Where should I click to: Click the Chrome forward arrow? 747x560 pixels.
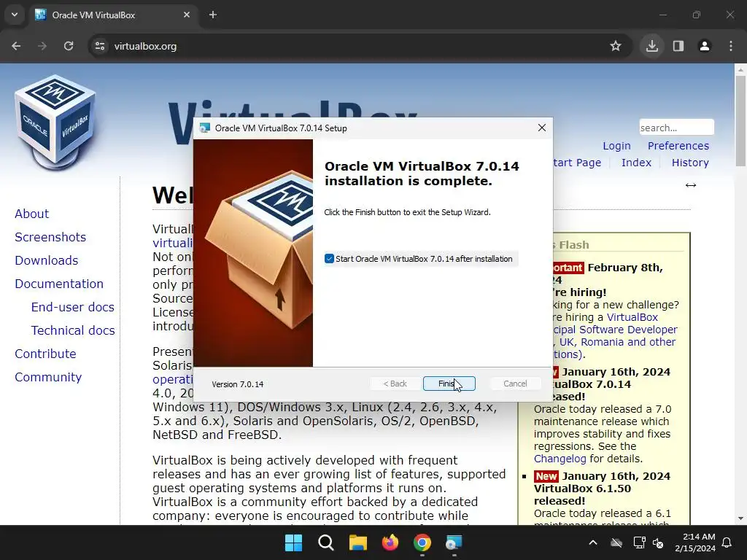(42, 46)
